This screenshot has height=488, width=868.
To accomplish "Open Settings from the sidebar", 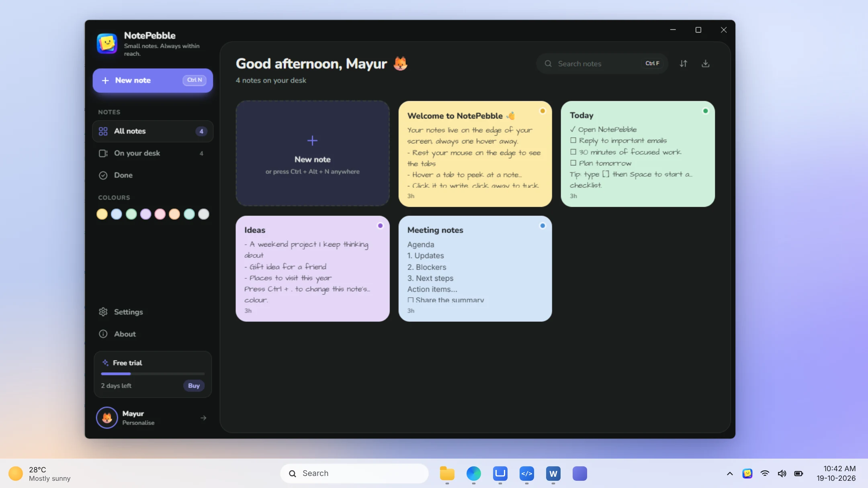I will click(x=153, y=312).
